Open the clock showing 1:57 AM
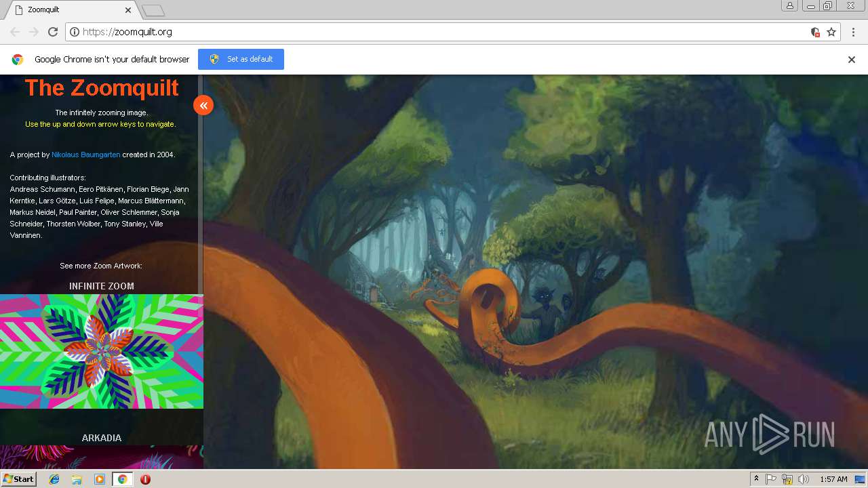Screen dimensions: 868x488 coord(833,479)
